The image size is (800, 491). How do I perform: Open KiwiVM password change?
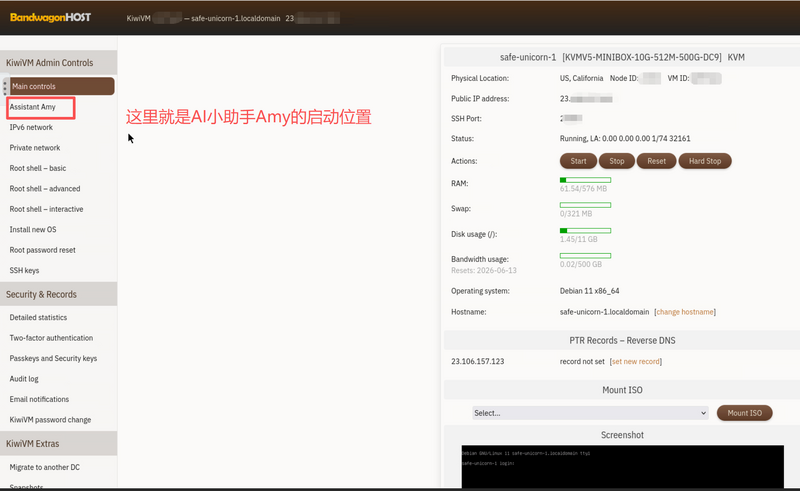click(x=50, y=420)
